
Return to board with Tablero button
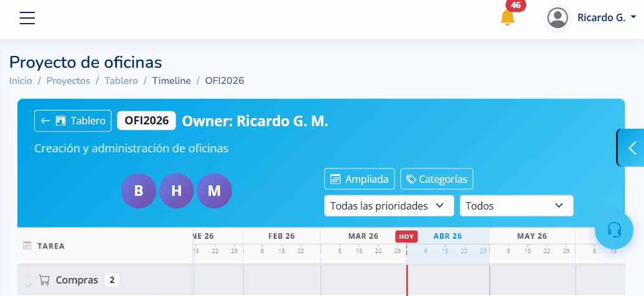coord(73,121)
